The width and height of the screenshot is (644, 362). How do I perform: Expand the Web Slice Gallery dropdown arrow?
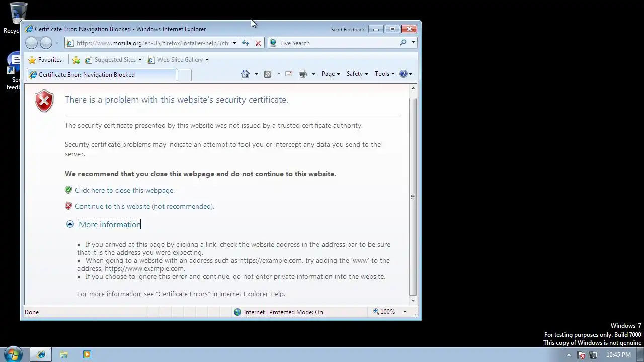[x=207, y=60]
